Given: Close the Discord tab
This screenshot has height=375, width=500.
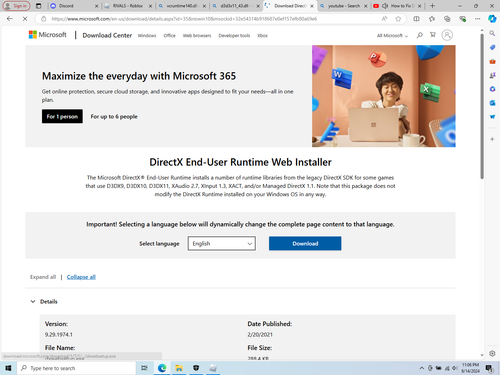Looking at the screenshot, I should coord(96,6).
